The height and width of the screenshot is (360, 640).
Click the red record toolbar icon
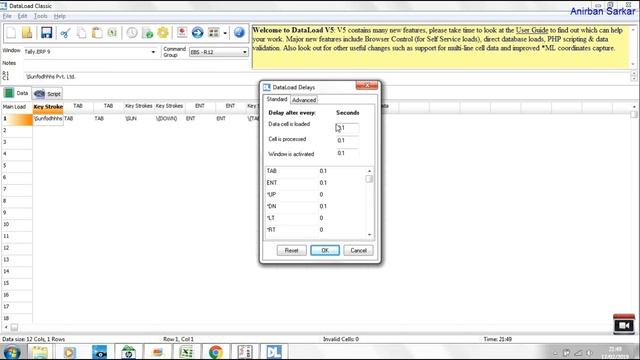click(x=182, y=33)
